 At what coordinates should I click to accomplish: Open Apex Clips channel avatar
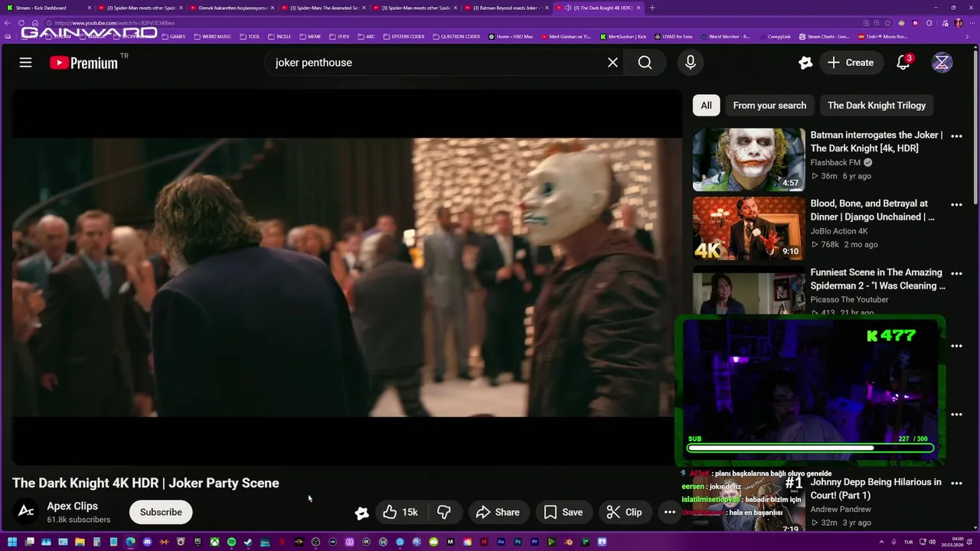pyautogui.click(x=26, y=511)
